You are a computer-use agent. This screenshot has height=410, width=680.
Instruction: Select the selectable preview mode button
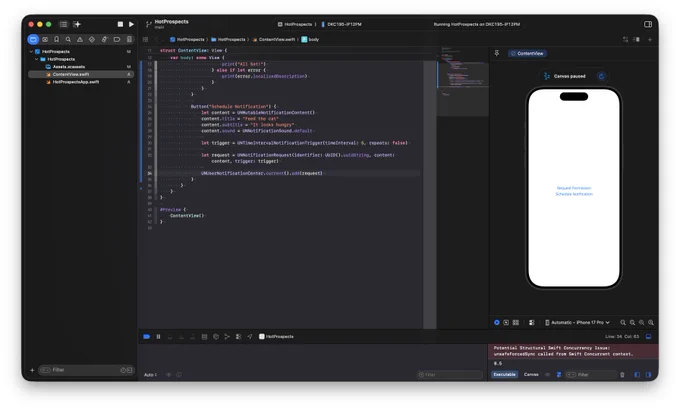(506, 323)
